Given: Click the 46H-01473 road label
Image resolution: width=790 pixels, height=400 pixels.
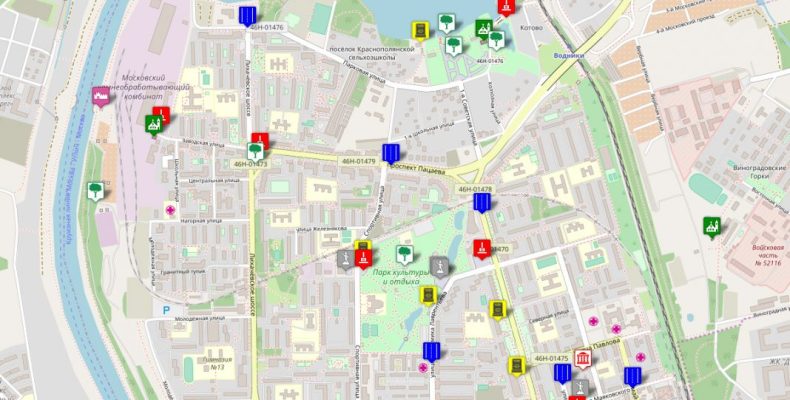Looking at the screenshot, I should 249,164.
